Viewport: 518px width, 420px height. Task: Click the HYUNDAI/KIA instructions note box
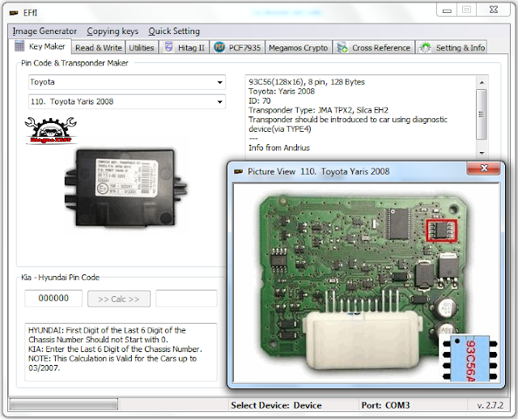click(121, 352)
